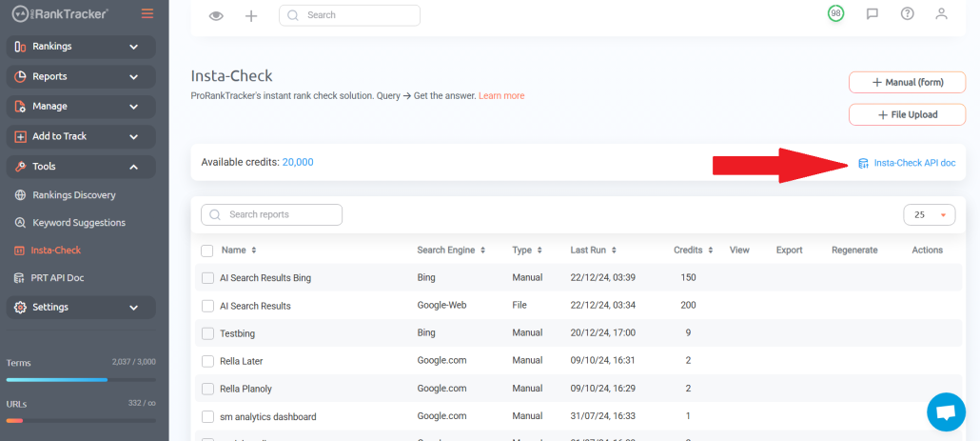Open Keyword Suggestions in the sidebar

tap(79, 223)
